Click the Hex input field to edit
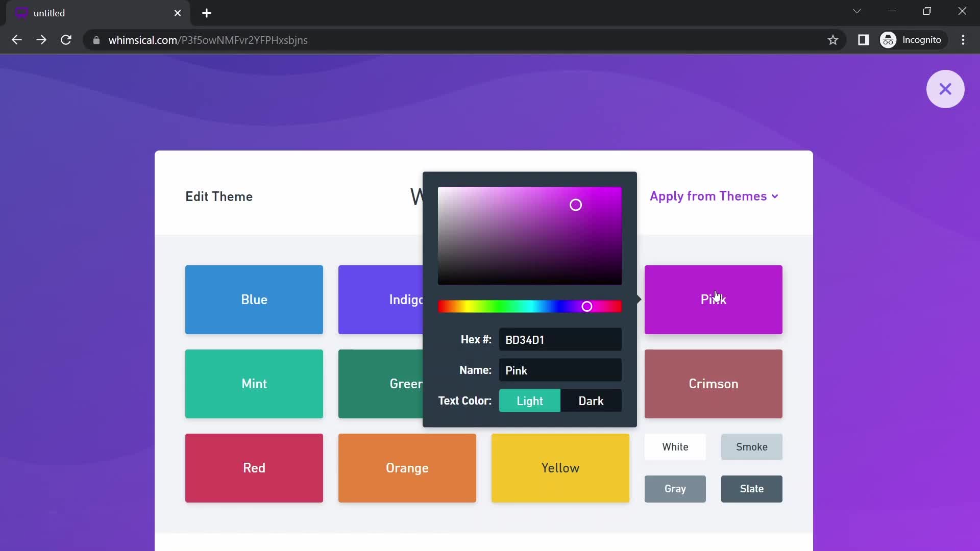Viewport: 980px width, 551px height. click(560, 340)
